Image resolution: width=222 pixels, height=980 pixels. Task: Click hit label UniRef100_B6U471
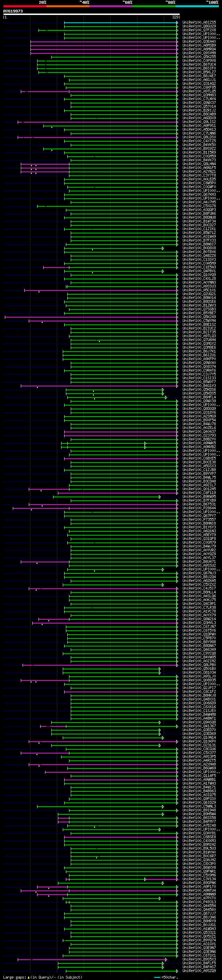(x=199, y=562)
